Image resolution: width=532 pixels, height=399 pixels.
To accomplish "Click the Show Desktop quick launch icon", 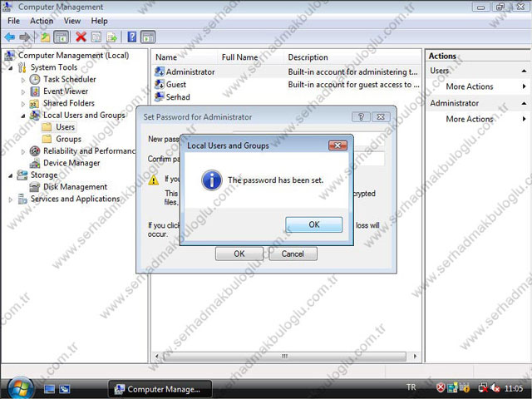I will coord(50,389).
